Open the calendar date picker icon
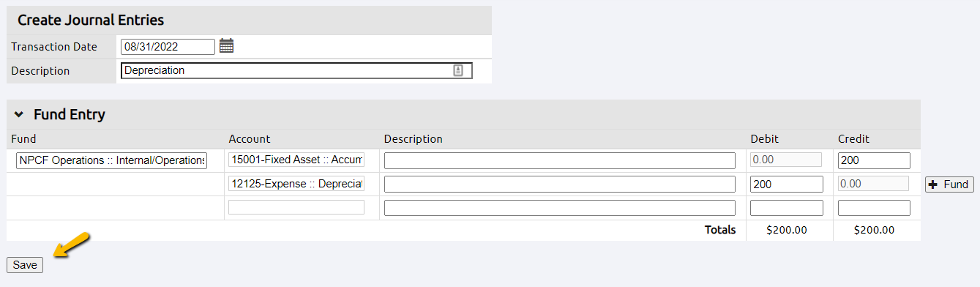Screen dimensions: 980x287 [226, 46]
